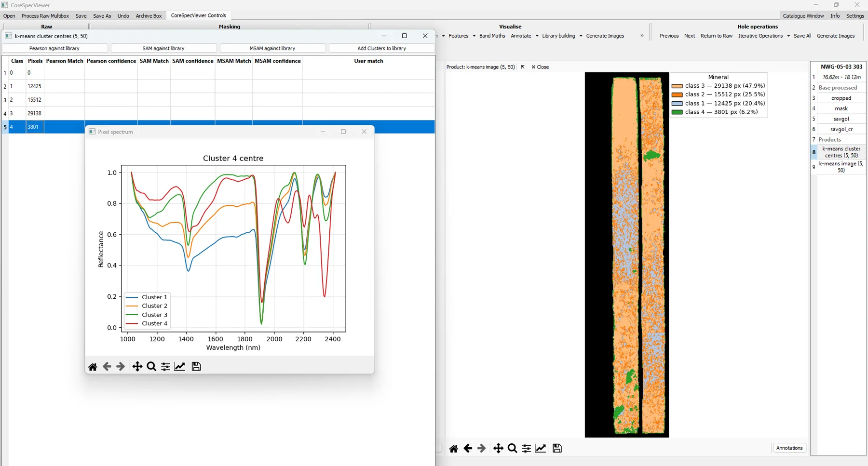Viewport: 868px width, 466px height.
Task: Open edit axis options below the k-means image
Action: click(541, 449)
